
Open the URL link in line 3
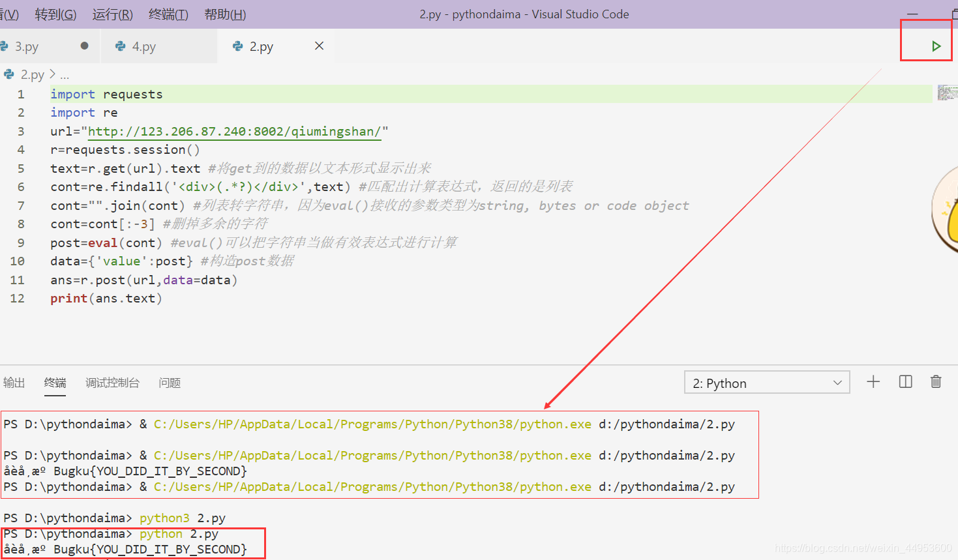234,132
